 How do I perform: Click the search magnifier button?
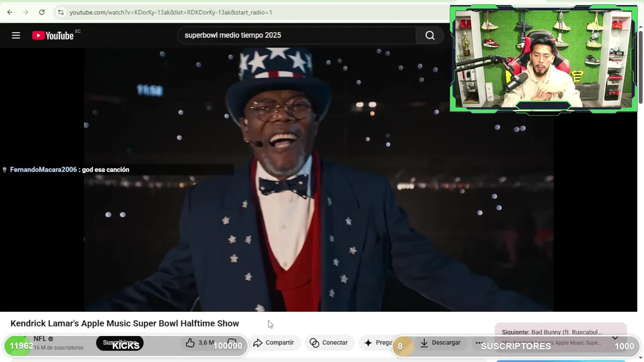(x=430, y=35)
